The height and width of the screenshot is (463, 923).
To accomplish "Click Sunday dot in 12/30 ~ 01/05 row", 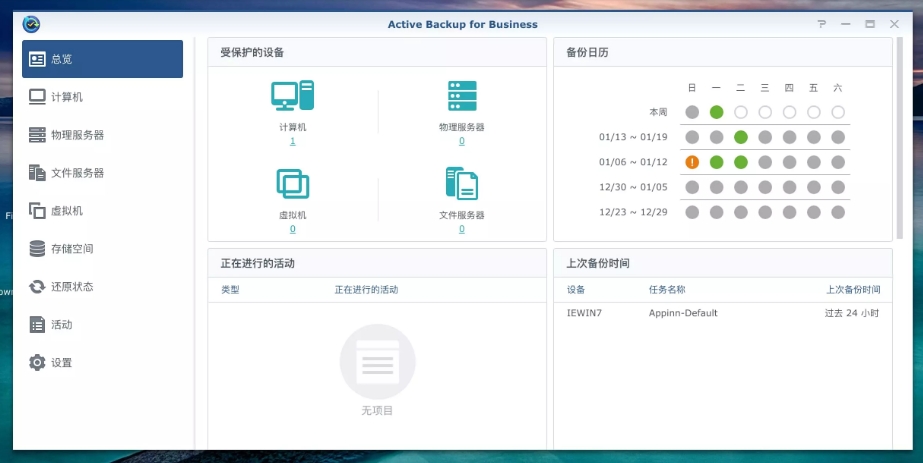I will [x=692, y=187].
